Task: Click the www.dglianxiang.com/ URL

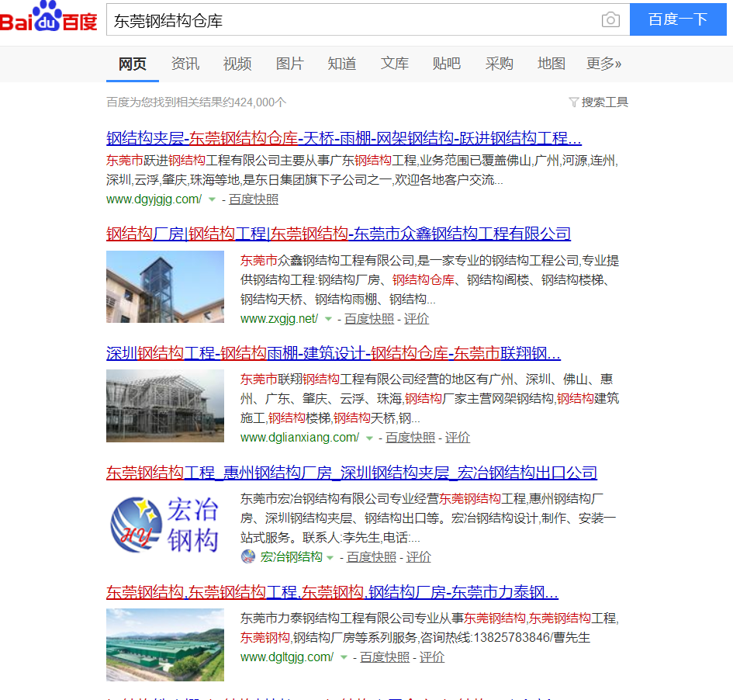Action: tap(299, 438)
